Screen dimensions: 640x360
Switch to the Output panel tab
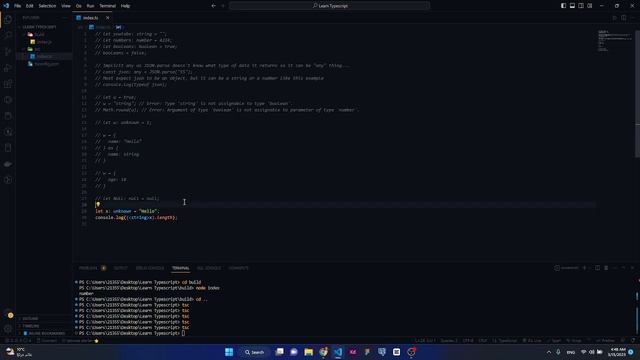tap(120, 268)
